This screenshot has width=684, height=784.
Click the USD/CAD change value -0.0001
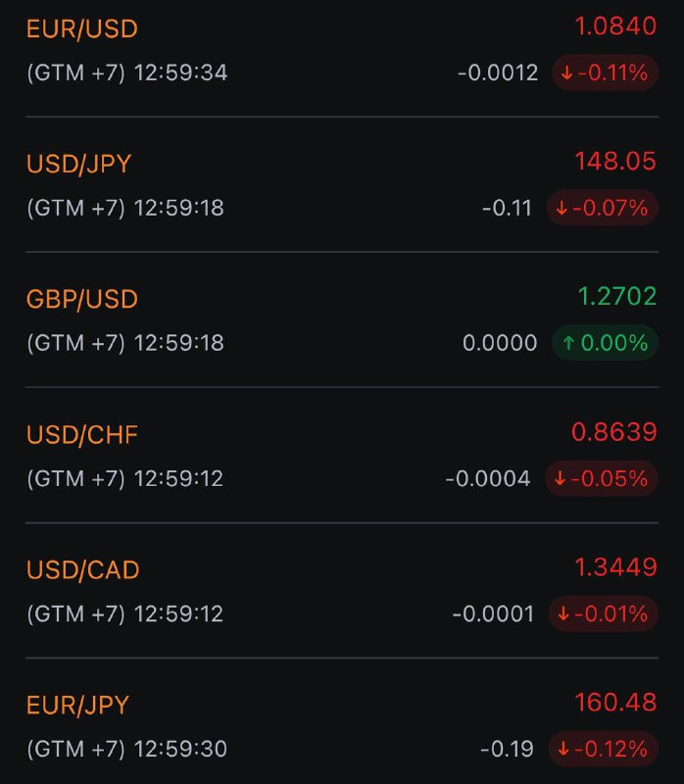click(493, 613)
